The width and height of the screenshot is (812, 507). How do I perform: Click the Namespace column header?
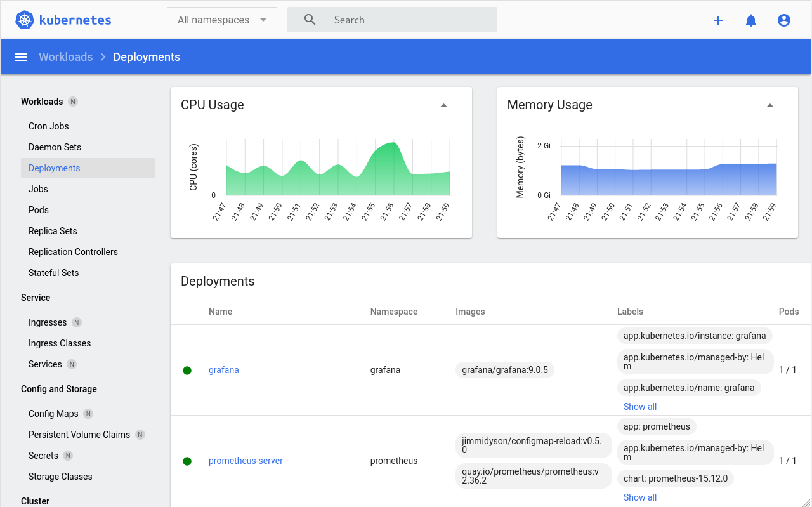point(394,312)
